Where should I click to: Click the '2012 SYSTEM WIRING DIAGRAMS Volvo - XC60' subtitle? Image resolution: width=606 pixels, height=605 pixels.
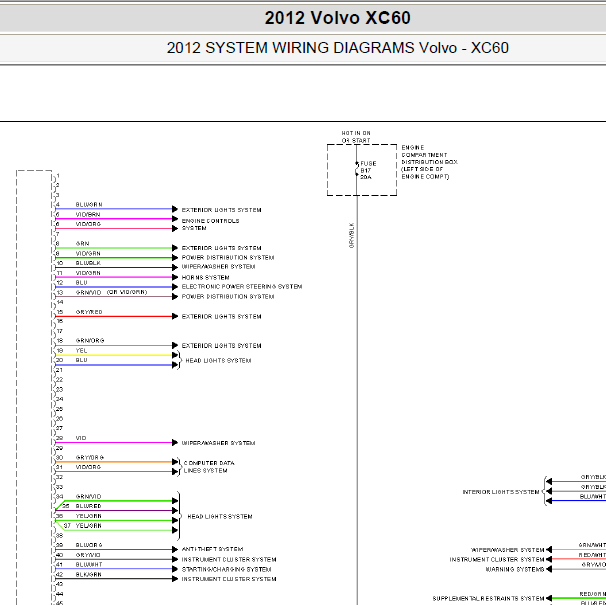pos(337,48)
